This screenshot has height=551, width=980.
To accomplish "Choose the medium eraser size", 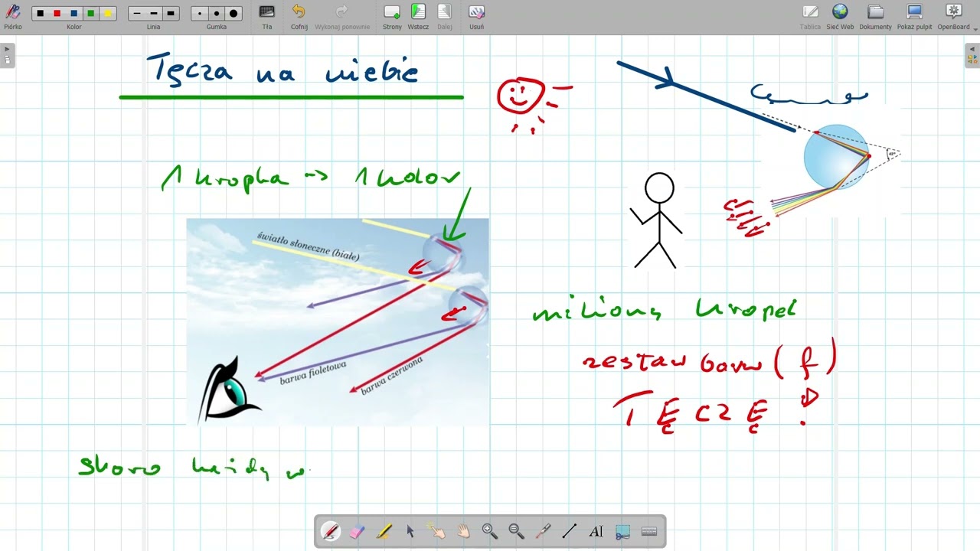I will coord(217,13).
